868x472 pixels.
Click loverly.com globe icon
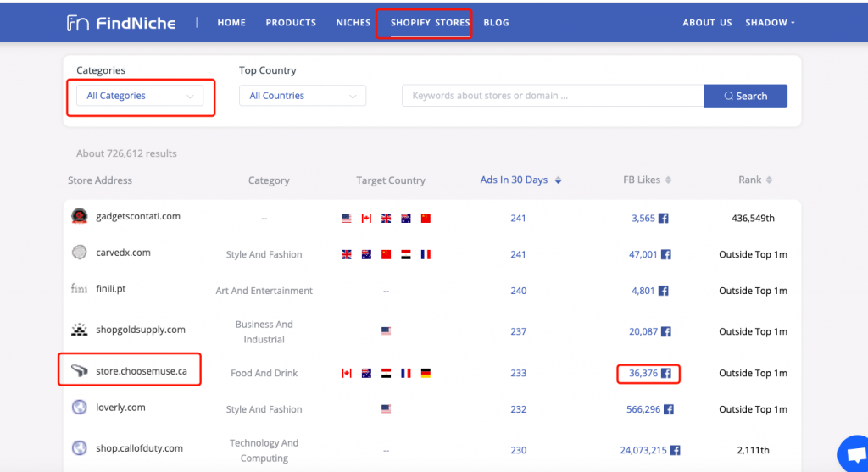[x=79, y=408]
